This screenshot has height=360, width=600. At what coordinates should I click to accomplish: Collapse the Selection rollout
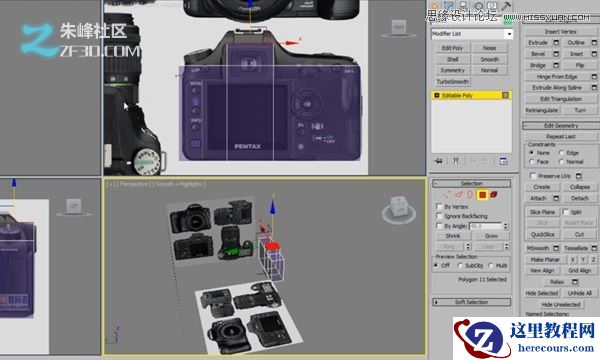pyautogui.click(x=471, y=184)
